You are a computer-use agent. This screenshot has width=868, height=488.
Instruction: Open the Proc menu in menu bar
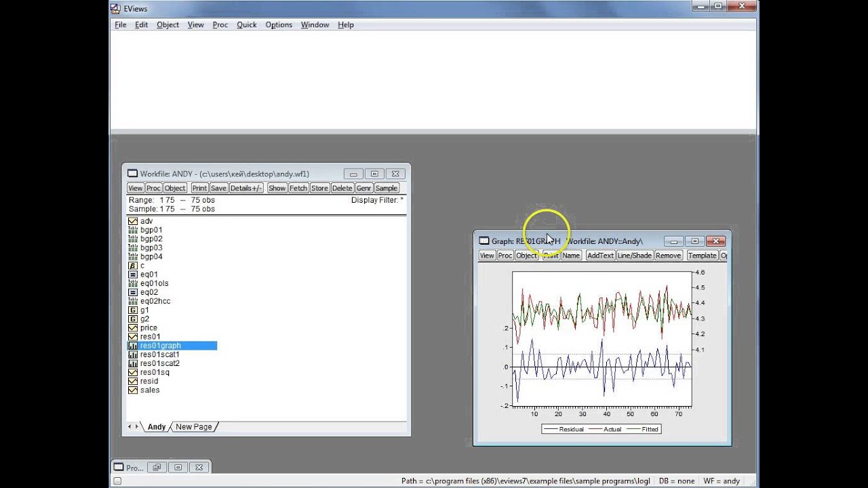pos(220,24)
